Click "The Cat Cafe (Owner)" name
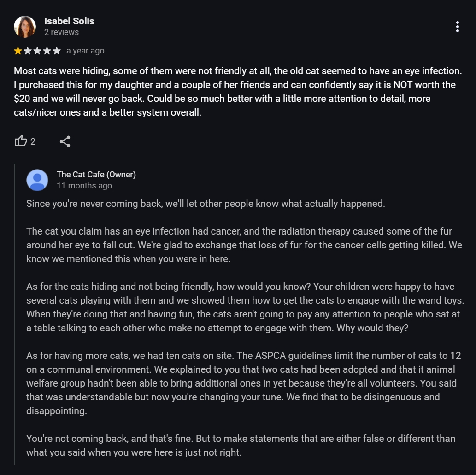476x475 pixels. point(96,175)
